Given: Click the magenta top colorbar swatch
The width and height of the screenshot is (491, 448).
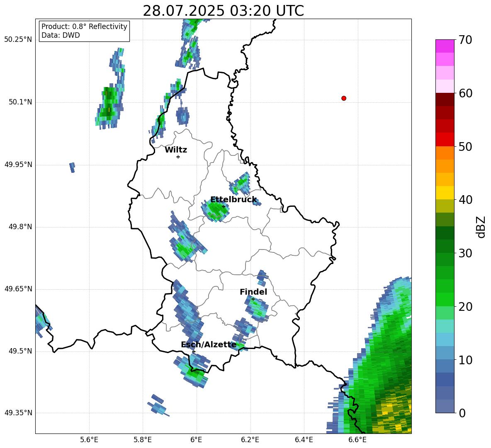Looking at the screenshot, I should [445, 46].
